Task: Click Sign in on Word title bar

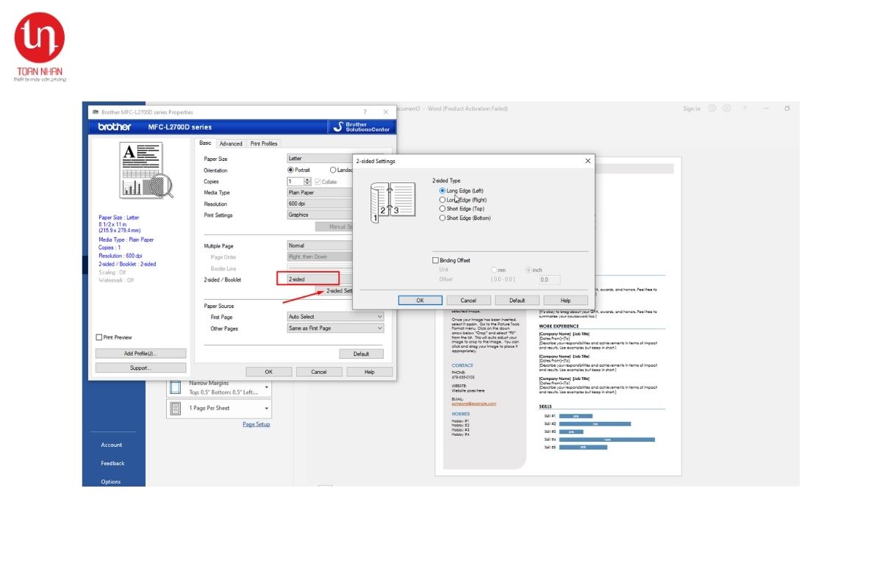Action: pos(692,109)
